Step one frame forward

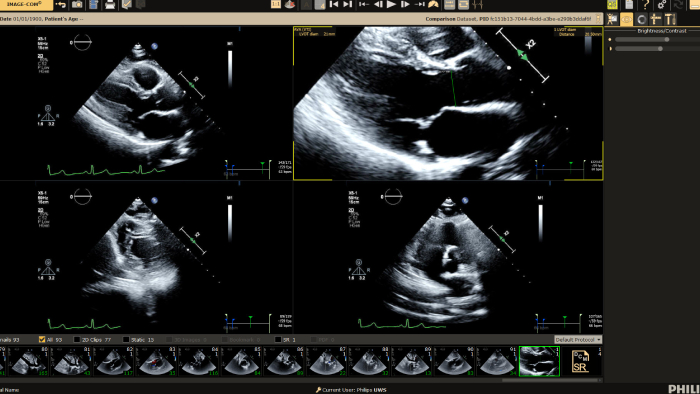tap(405, 4)
